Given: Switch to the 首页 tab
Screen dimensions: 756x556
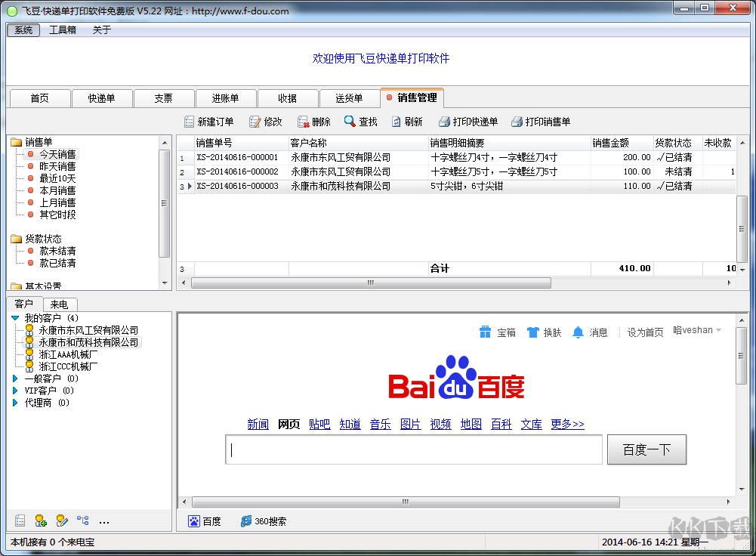Looking at the screenshot, I should pos(39,98).
